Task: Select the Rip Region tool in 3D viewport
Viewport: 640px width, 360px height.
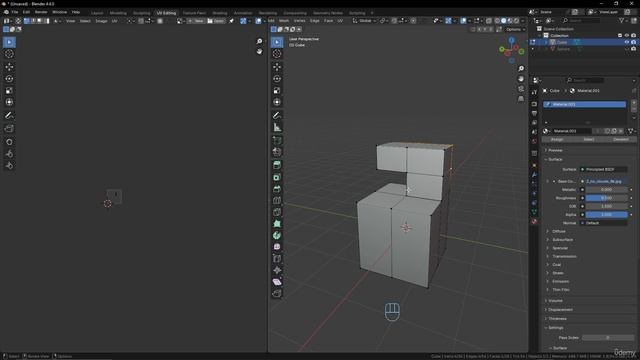Action: pyautogui.click(x=277, y=293)
